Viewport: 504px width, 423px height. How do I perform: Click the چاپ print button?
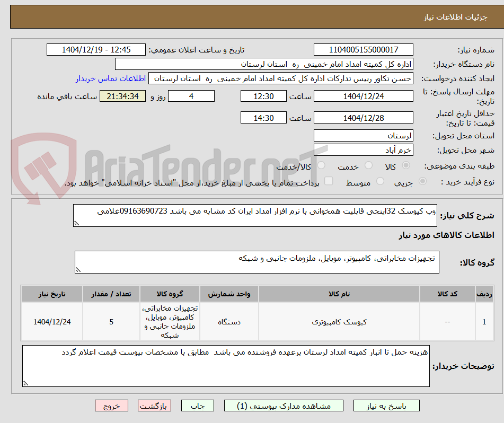[198, 406]
